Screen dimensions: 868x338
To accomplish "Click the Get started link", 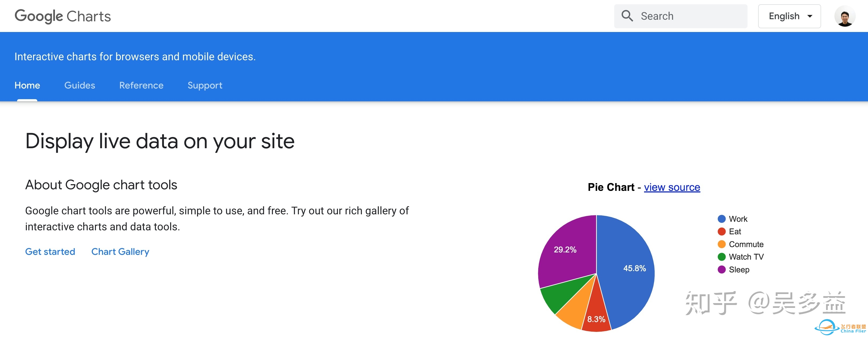I will click(x=50, y=252).
